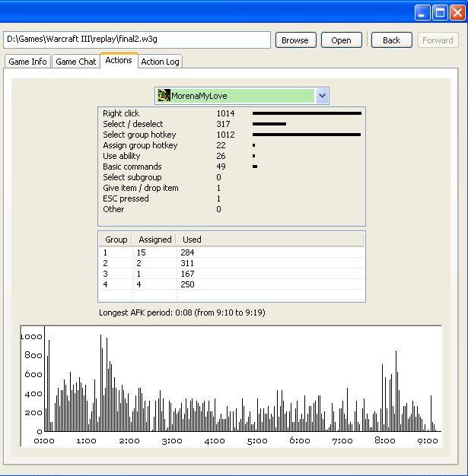This screenshot has height=476, width=468.
Task: Expand the player selection dropdown arrow
Action: (322, 96)
